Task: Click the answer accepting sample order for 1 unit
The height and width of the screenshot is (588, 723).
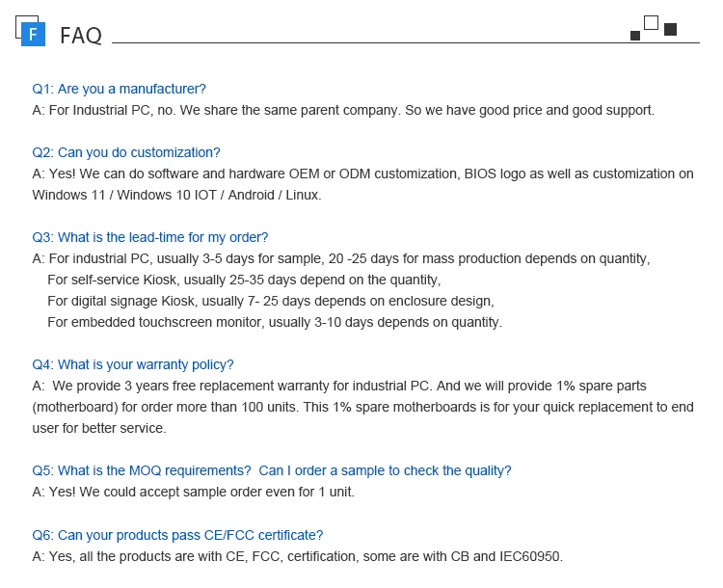Action: 194,492
